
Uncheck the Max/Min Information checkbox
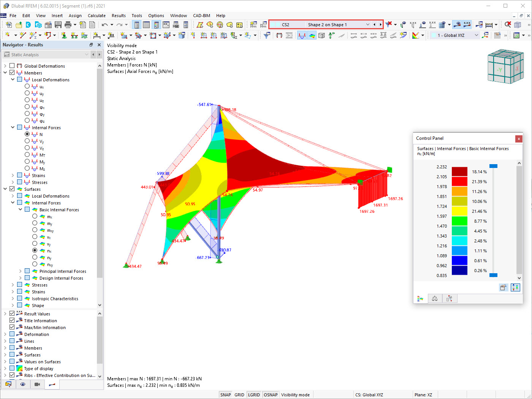pyautogui.click(x=12, y=327)
